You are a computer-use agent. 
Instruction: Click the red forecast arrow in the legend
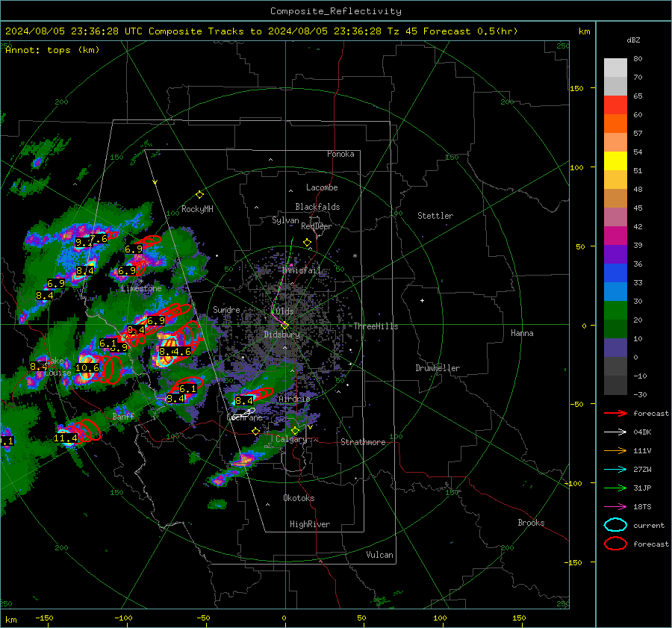click(x=615, y=413)
